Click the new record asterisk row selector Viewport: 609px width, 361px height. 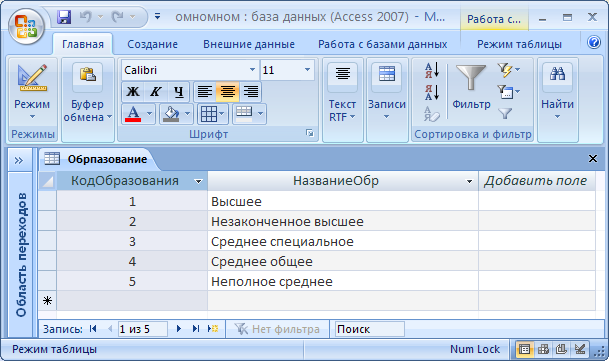(x=47, y=301)
